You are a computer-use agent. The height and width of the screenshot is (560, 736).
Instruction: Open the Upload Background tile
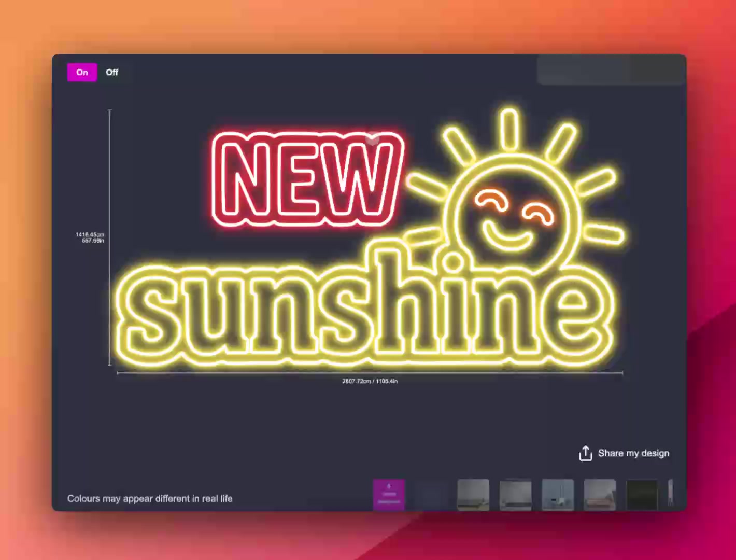(x=389, y=494)
